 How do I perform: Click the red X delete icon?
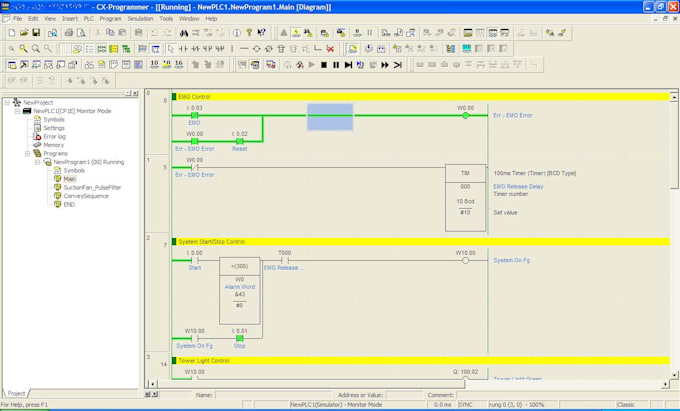330,49
